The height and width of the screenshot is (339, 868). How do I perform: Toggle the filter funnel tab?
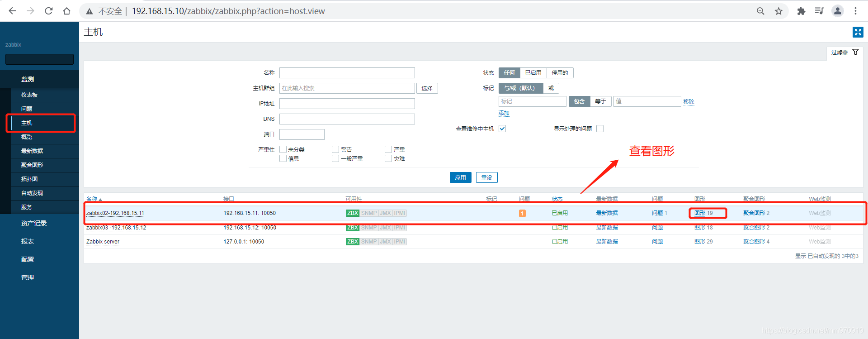pos(844,53)
